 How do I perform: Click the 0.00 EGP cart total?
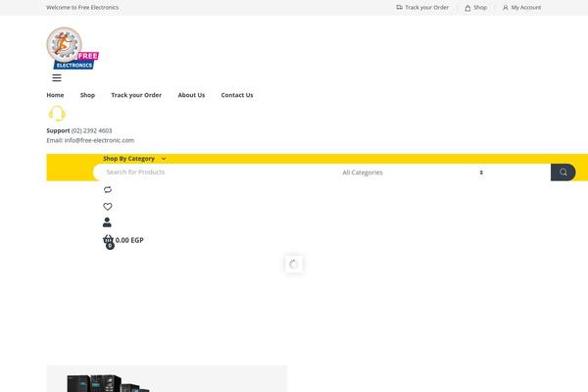pos(129,240)
